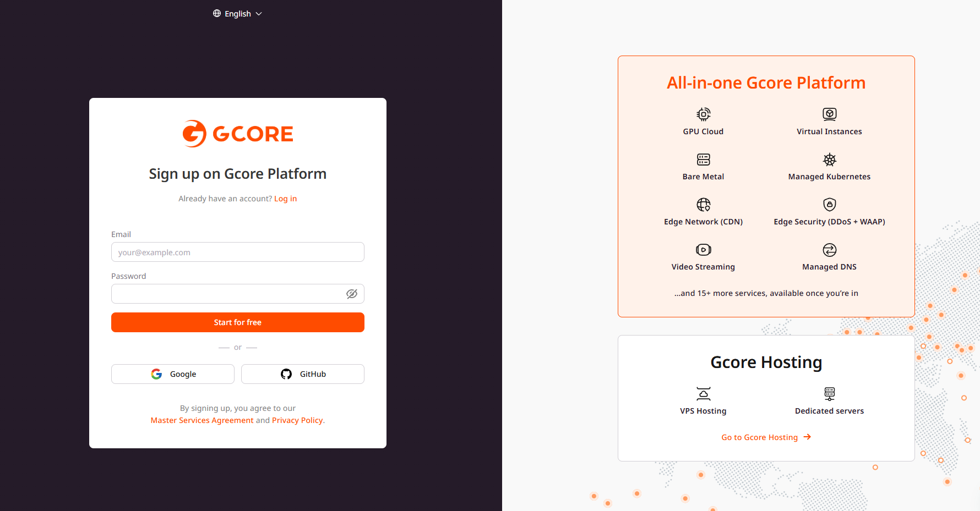Click the 'Virtual Instances' label

tap(830, 131)
